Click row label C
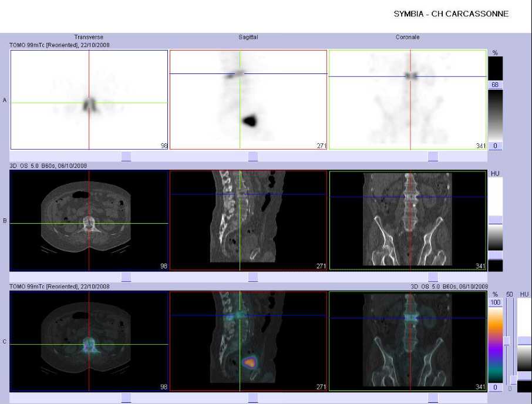 pos(5,342)
